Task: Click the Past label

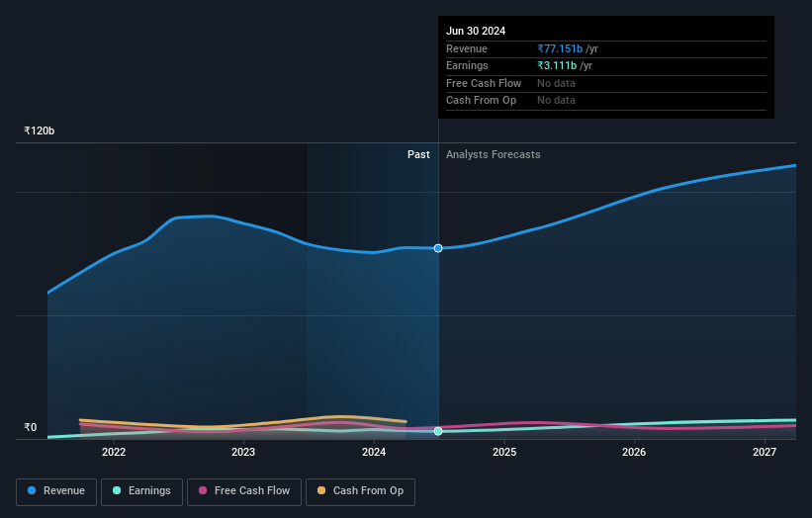Action: tap(418, 155)
